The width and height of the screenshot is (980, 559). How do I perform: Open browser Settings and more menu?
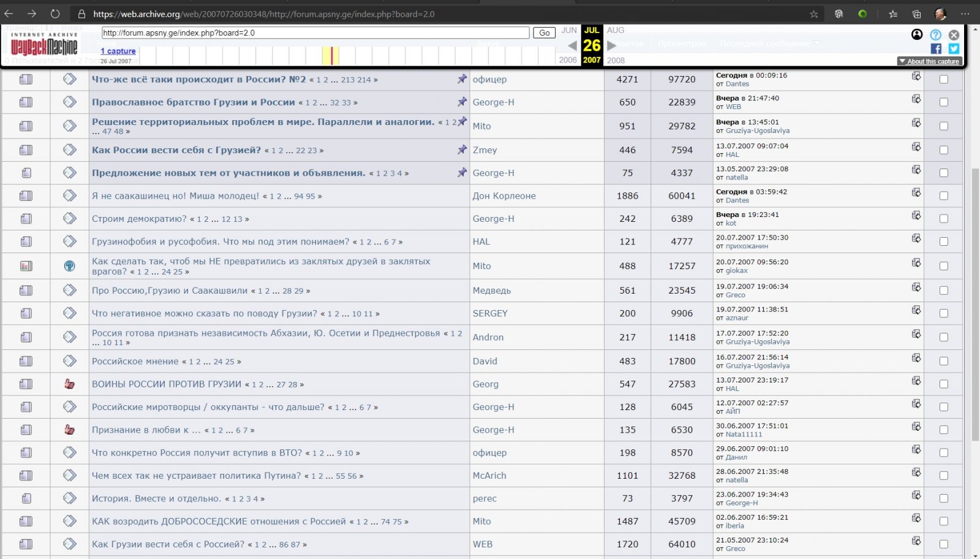tap(965, 14)
